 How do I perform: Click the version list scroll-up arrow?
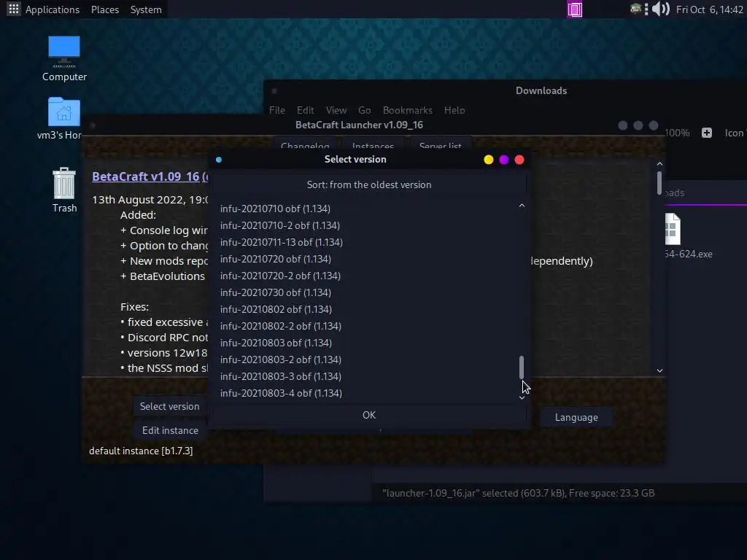pyautogui.click(x=522, y=206)
